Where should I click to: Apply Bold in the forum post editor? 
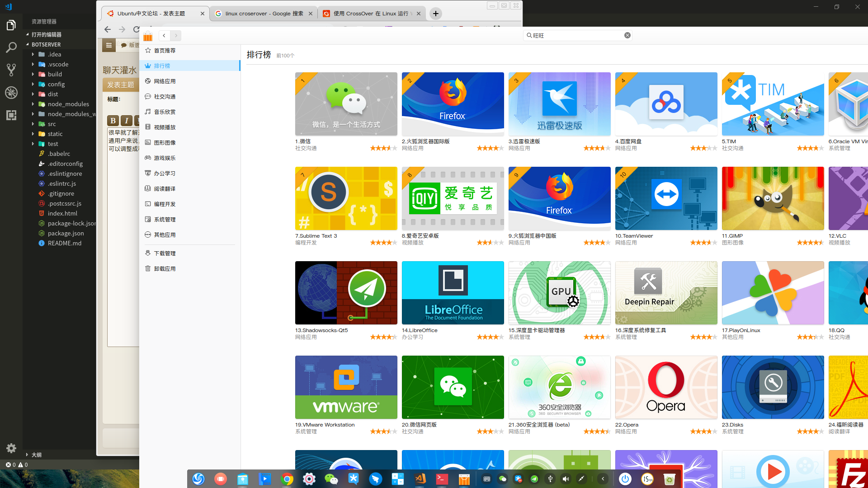113,120
